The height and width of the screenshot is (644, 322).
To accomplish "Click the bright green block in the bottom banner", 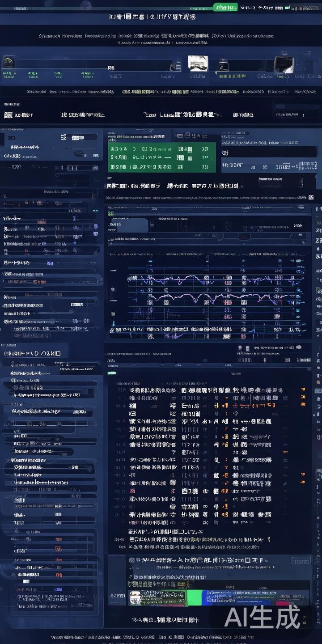I will [194, 597].
